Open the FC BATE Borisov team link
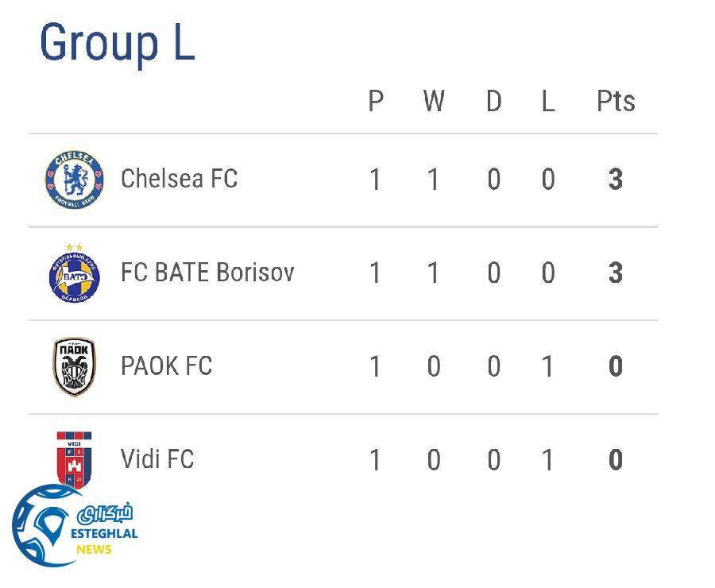The image size is (715, 588). point(207,273)
